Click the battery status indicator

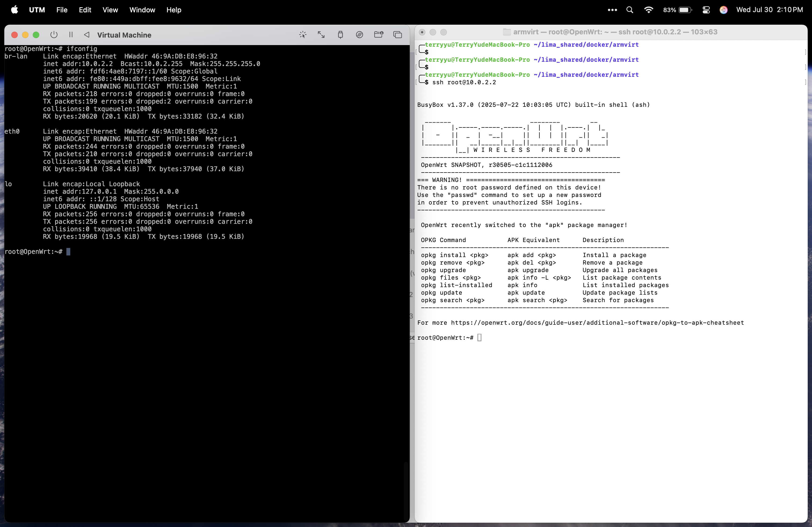click(x=677, y=10)
